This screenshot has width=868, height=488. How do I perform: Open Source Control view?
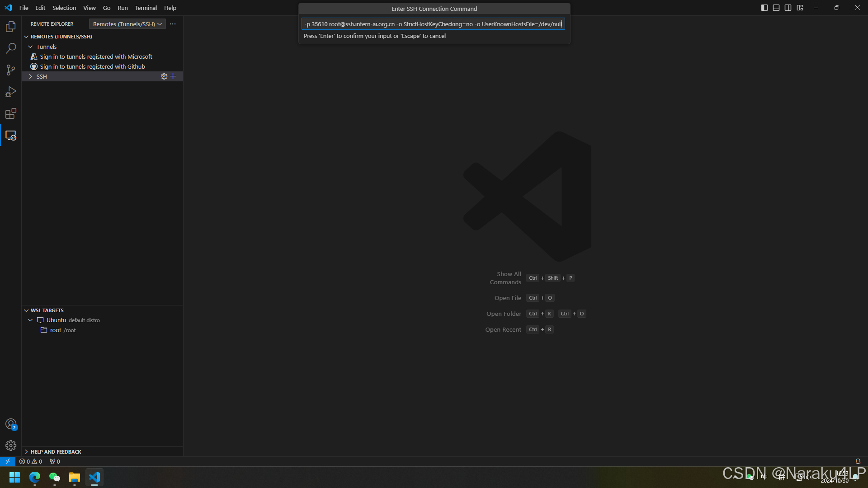[x=11, y=70]
